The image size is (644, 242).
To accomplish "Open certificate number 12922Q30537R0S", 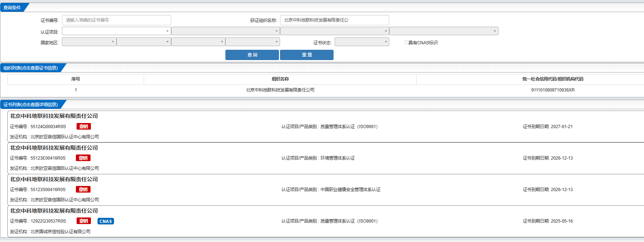I will pos(48,221).
